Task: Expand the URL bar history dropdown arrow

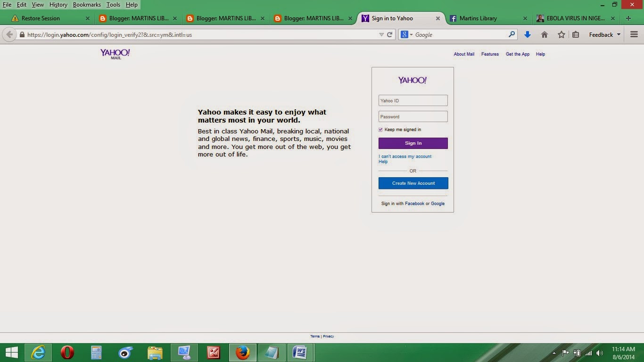Action: point(381,34)
